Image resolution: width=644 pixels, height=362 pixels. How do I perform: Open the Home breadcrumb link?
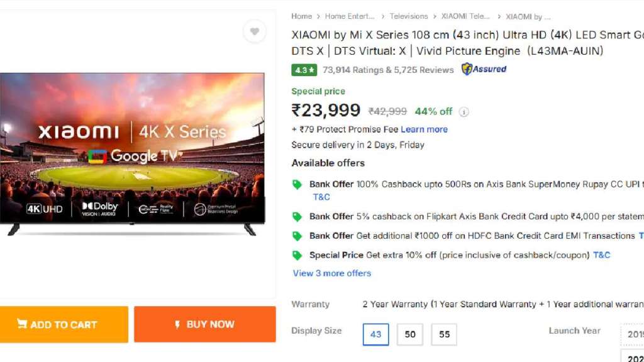tap(301, 16)
